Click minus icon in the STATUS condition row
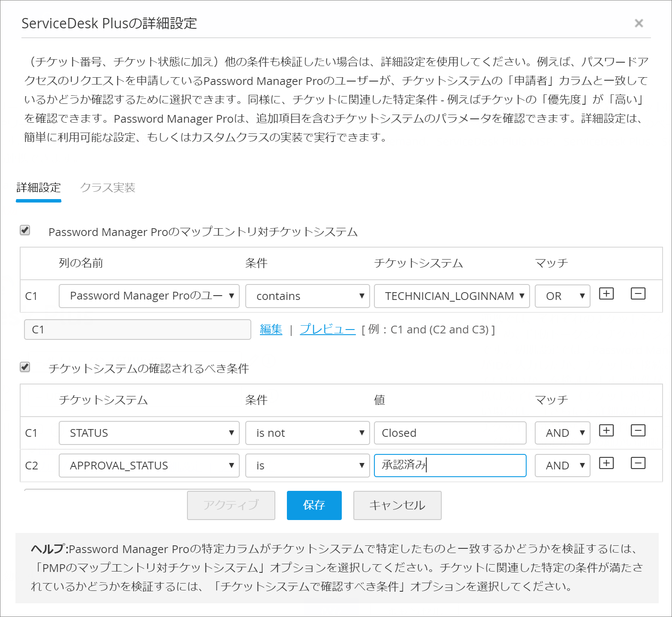Viewport: 672px width, 617px height. (x=638, y=431)
